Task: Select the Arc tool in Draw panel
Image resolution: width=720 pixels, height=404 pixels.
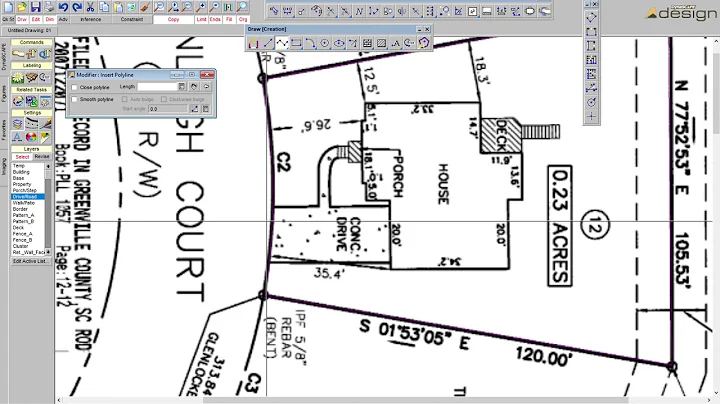Action: (x=310, y=43)
